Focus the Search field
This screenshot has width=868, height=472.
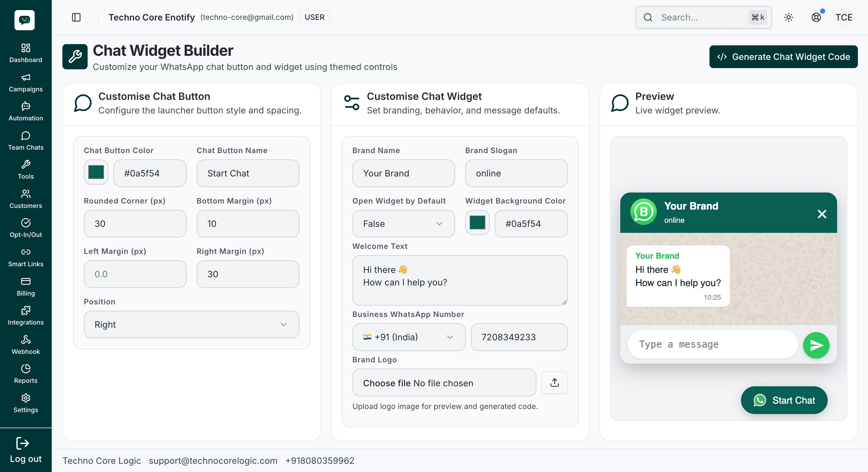pyautogui.click(x=704, y=17)
